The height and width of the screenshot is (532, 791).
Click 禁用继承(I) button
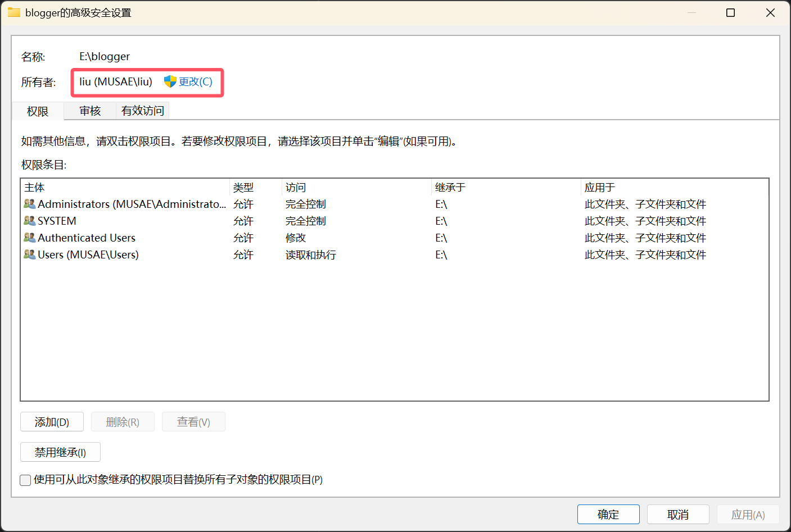coord(60,452)
